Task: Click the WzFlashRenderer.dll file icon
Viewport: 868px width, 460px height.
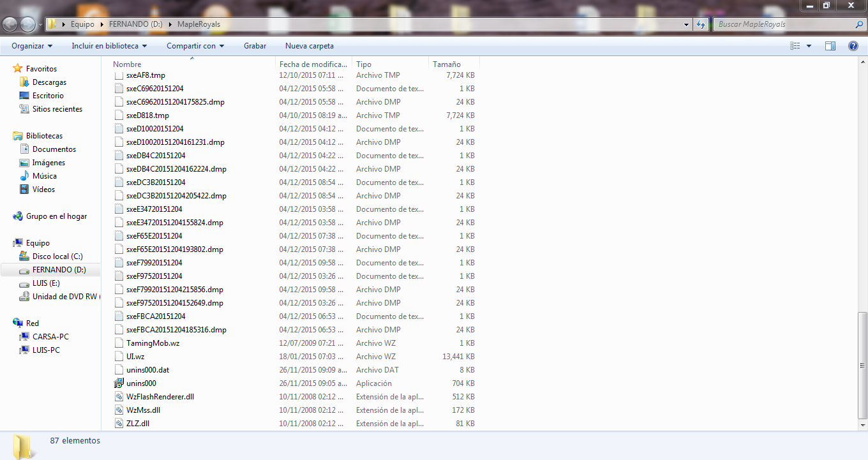Action: (x=119, y=397)
